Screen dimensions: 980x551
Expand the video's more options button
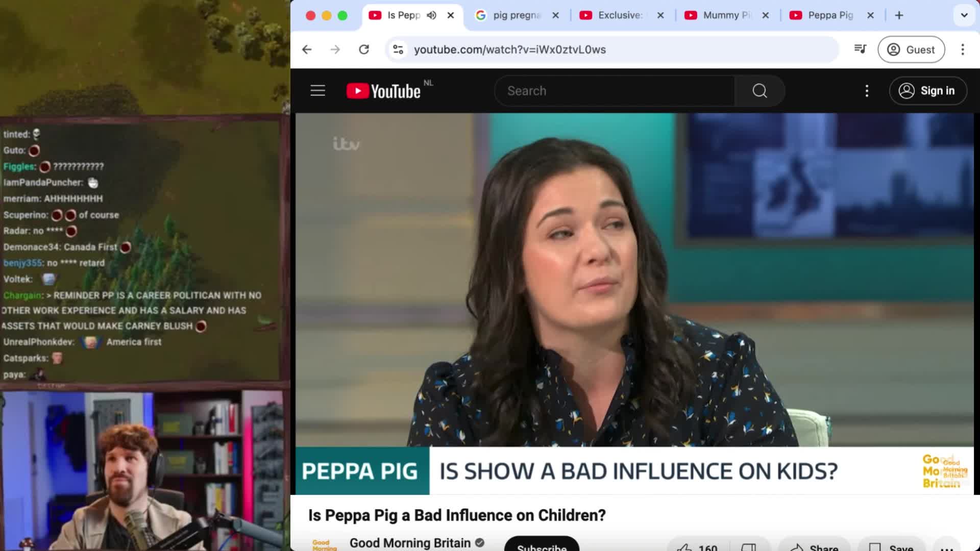[x=947, y=547]
